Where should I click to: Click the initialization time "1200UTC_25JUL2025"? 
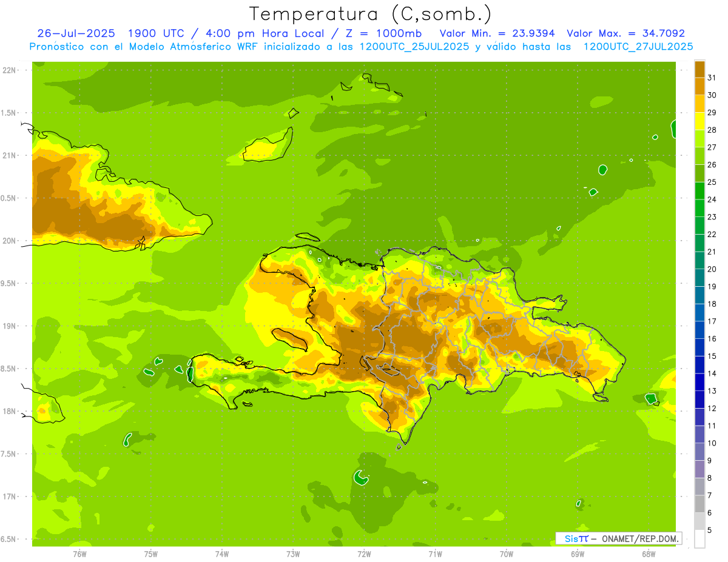click(414, 47)
